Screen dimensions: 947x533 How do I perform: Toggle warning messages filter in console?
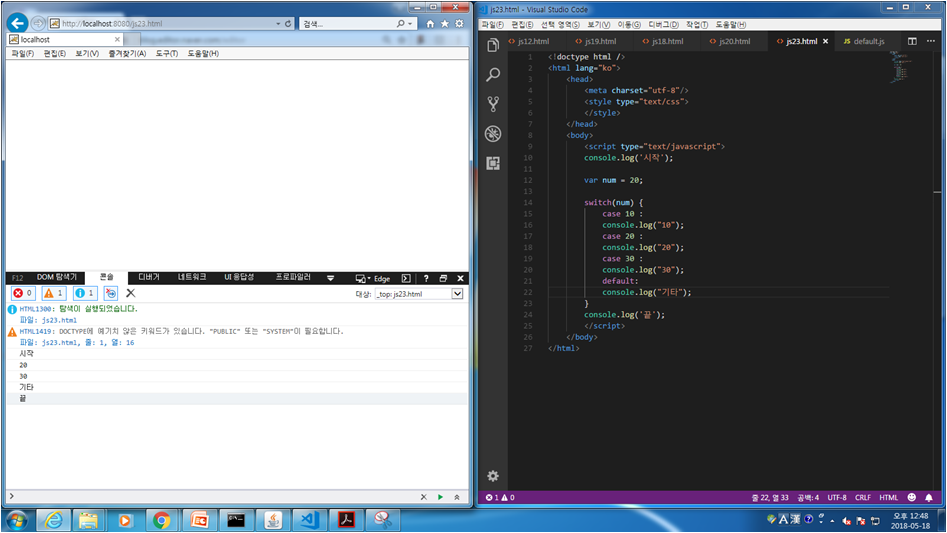[54, 293]
